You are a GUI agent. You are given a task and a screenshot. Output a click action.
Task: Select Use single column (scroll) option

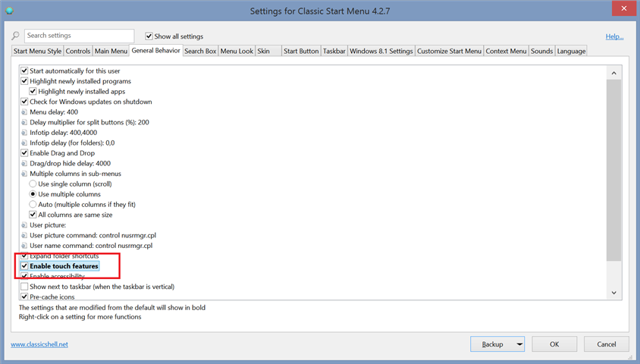click(x=33, y=184)
